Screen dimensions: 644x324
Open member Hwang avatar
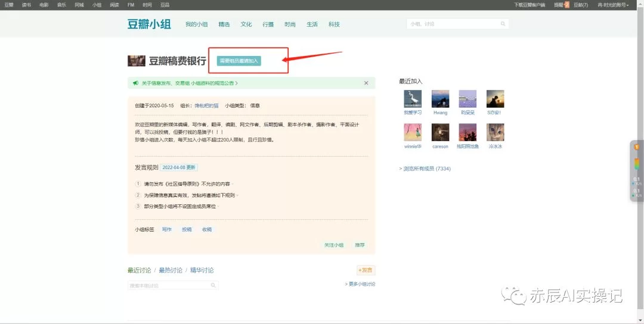tap(440, 99)
